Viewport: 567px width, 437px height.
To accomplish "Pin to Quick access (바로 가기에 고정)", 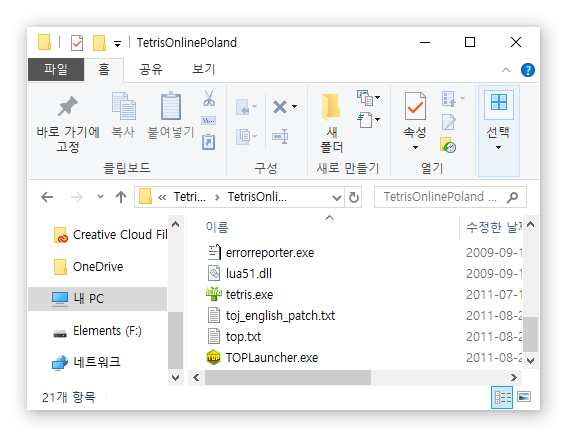I will [68, 123].
